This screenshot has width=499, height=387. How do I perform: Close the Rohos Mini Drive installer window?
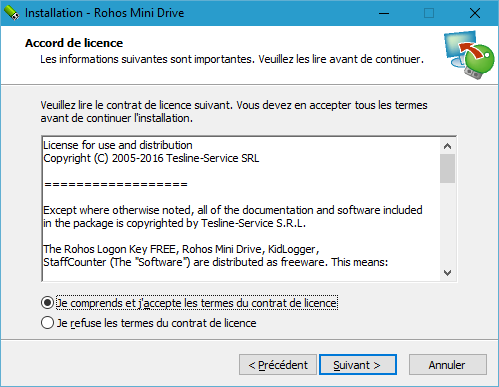(475, 13)
